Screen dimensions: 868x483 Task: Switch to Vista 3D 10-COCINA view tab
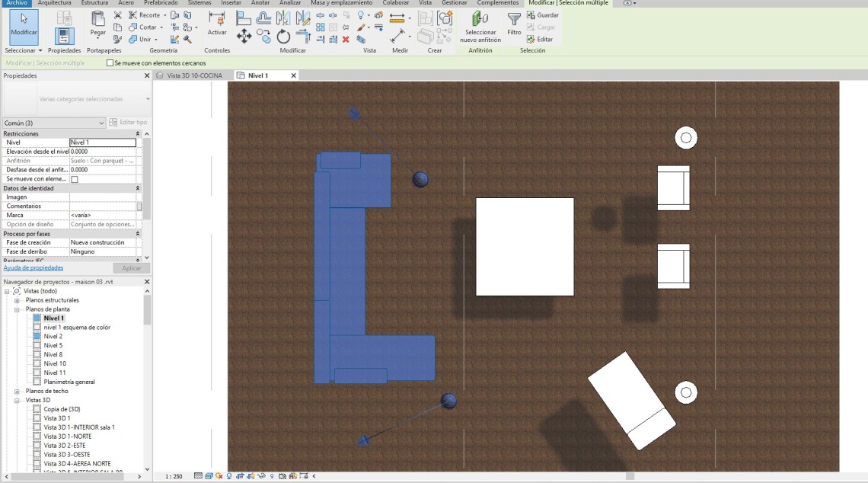tap(194, 75)
